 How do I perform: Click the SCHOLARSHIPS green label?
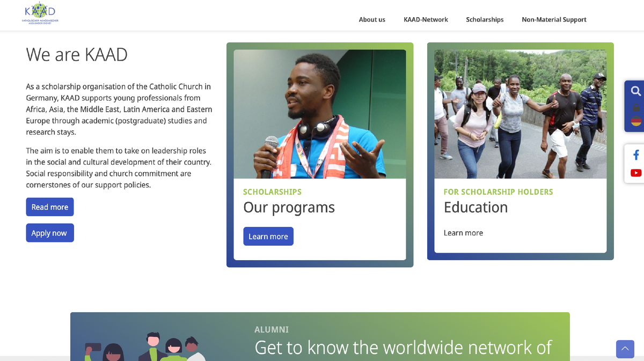click(x=272, y=192)
